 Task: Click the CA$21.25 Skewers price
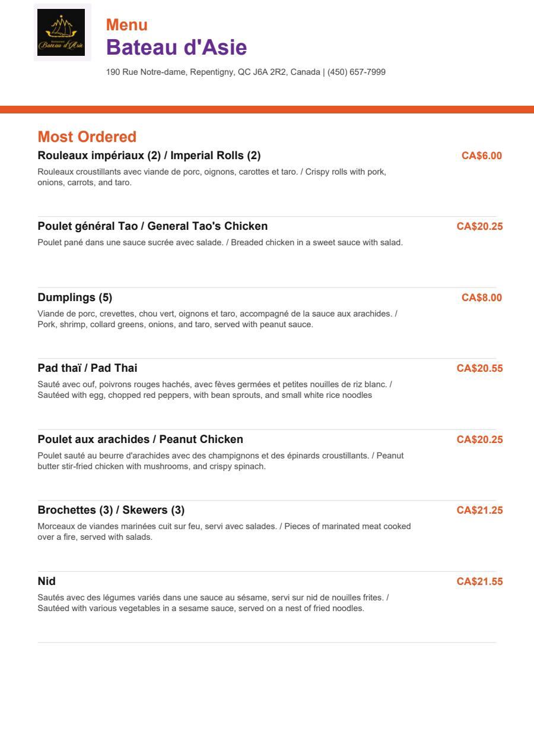(479, 510)
